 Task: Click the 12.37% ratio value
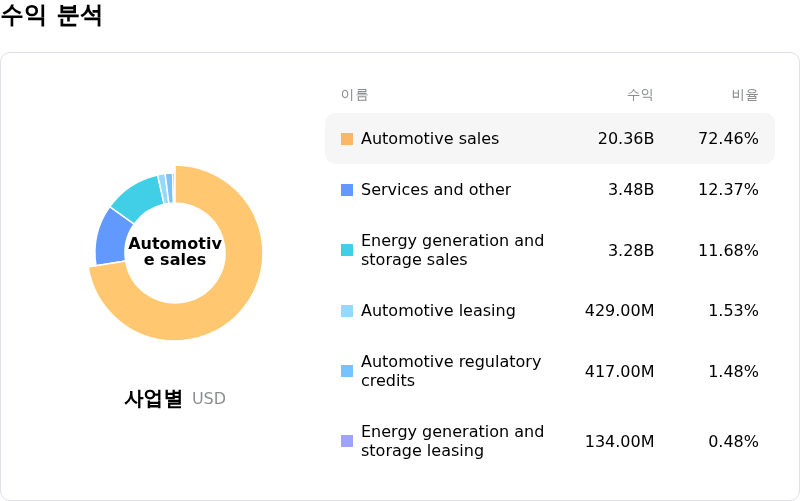point(728,189)
